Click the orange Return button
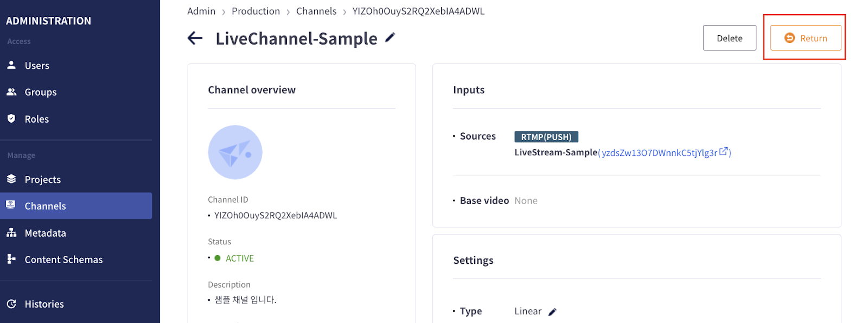868x323 pixels. (805, 38)
